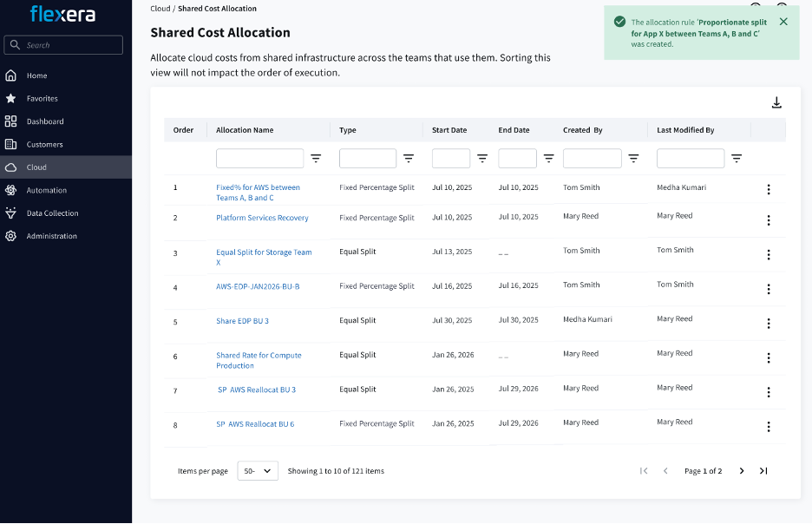Sort by the Start Date column header
This screenshot has width=812, height=524.
(449, 130)
